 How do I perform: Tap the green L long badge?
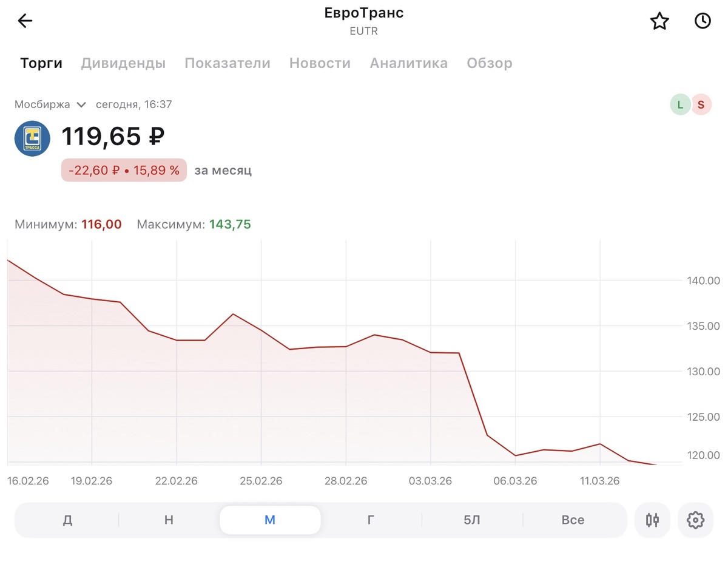(680, 104)
